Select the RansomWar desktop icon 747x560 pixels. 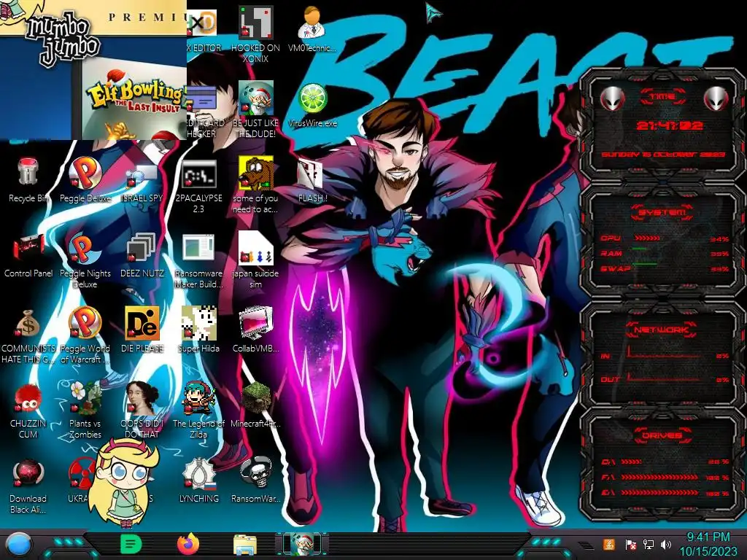pyautogui.click(x=255, y=480)
